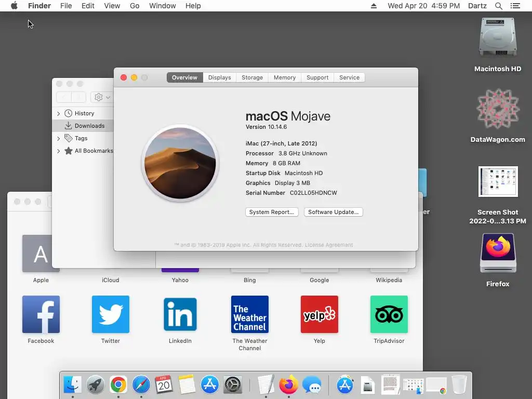Open the Edit menu
The height and width of the screenshot is (399, 532).
(88, 6)
